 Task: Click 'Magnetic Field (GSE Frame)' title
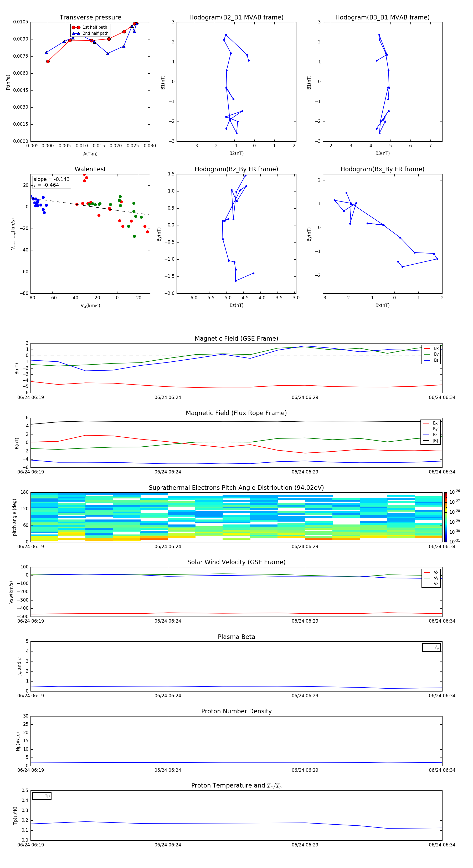(236, 339)
